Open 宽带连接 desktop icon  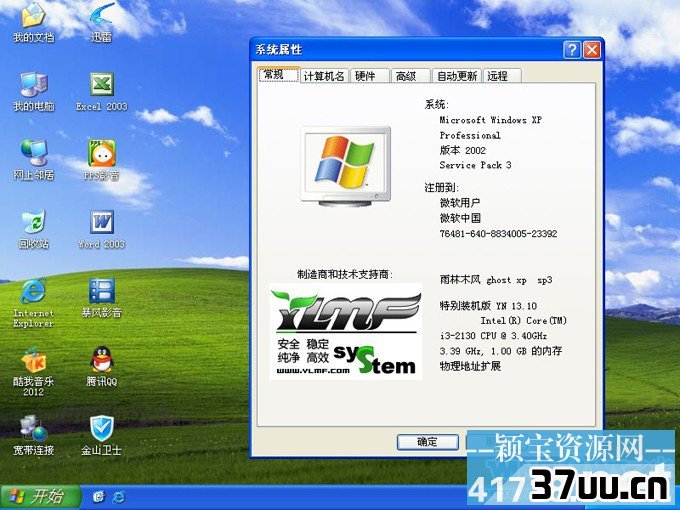[x=33, y=436]
